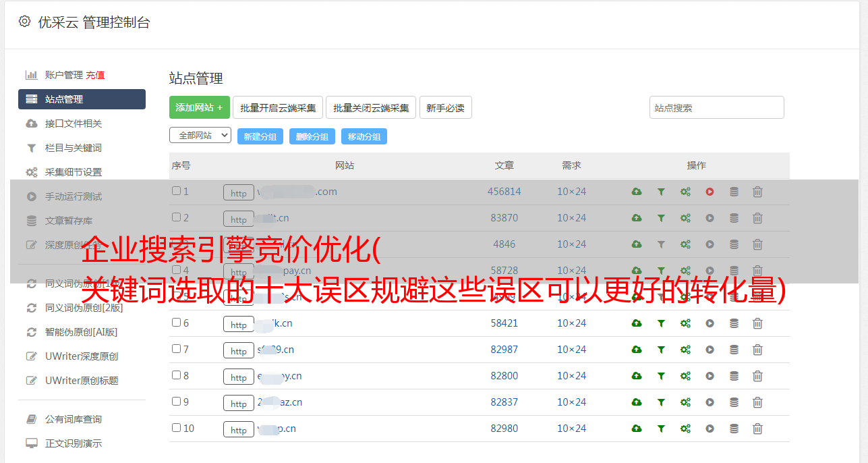Viewport: 868px width, 463px height.
Task: Tick the checkbox for row 1
Action: [x=176, y=191]
